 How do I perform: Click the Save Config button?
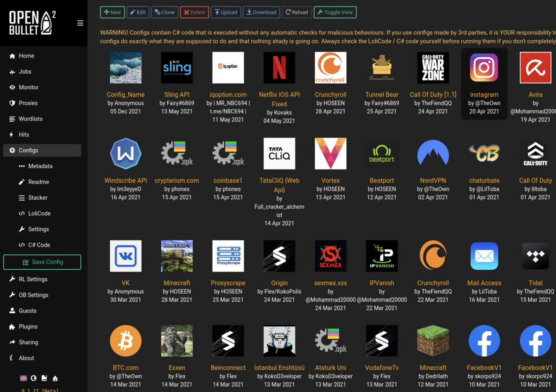pos(42,262)
